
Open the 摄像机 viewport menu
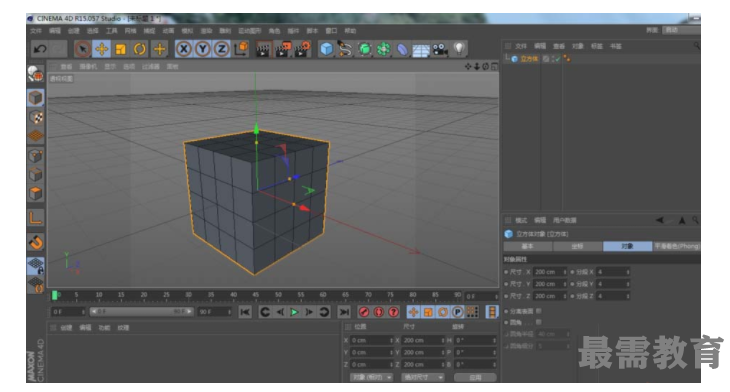pyautogui.click(x=88, y=67)
